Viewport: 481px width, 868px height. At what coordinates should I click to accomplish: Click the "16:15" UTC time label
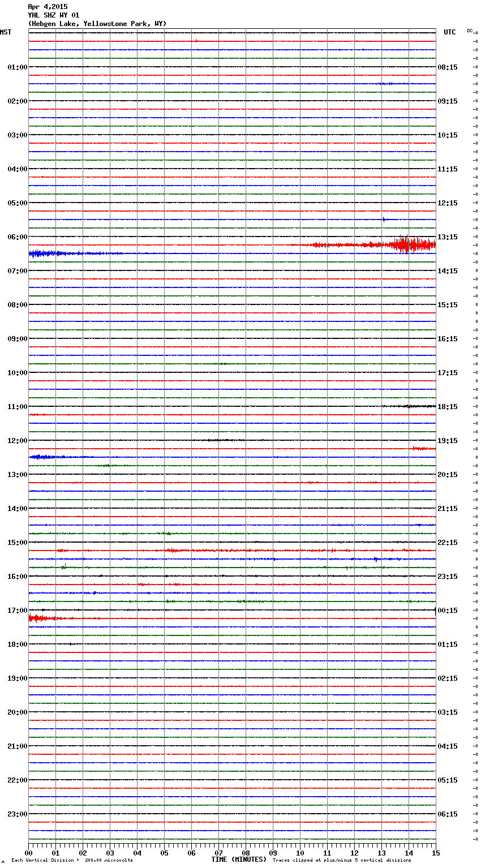448,339
